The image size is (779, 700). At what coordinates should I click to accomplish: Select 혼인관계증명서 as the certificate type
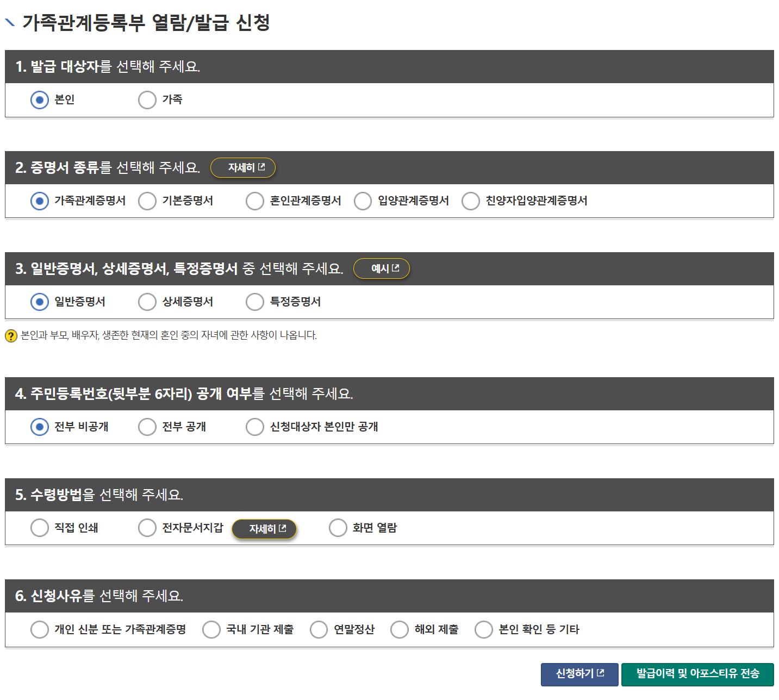click(254, 201)
